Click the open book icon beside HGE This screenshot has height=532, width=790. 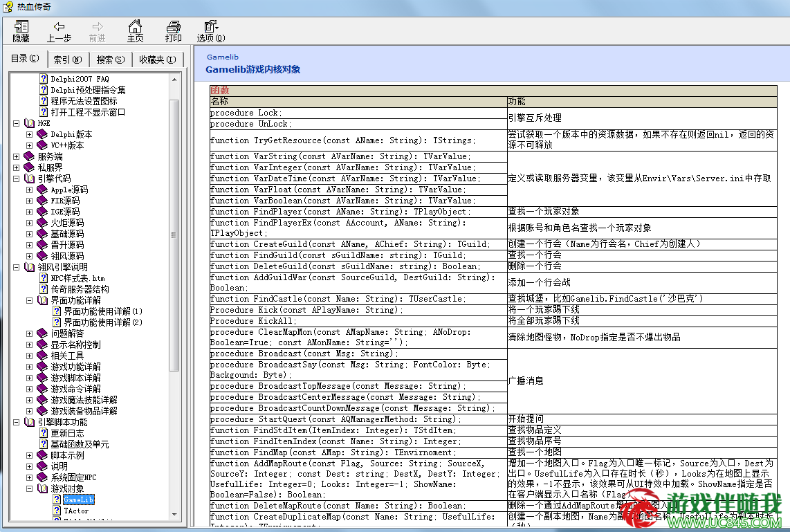coord(30,123)
